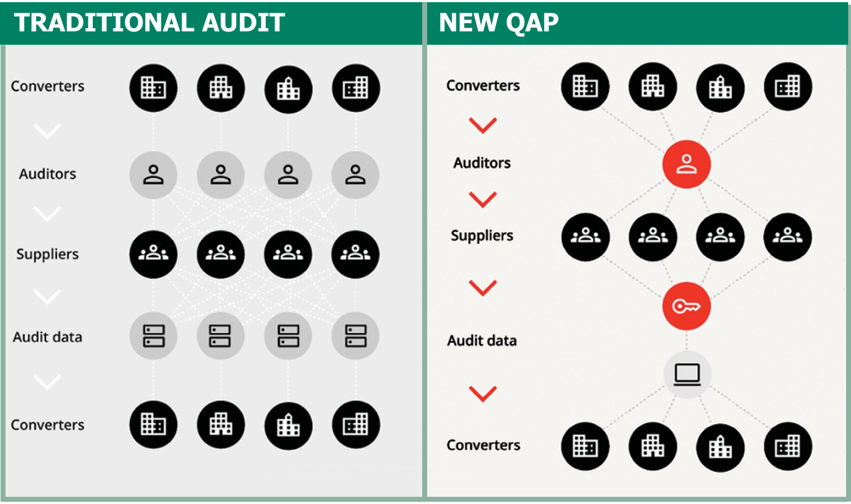
Task: Click bottom-left converter building in Traditional Audit
Action: click(x=153, y=424)
